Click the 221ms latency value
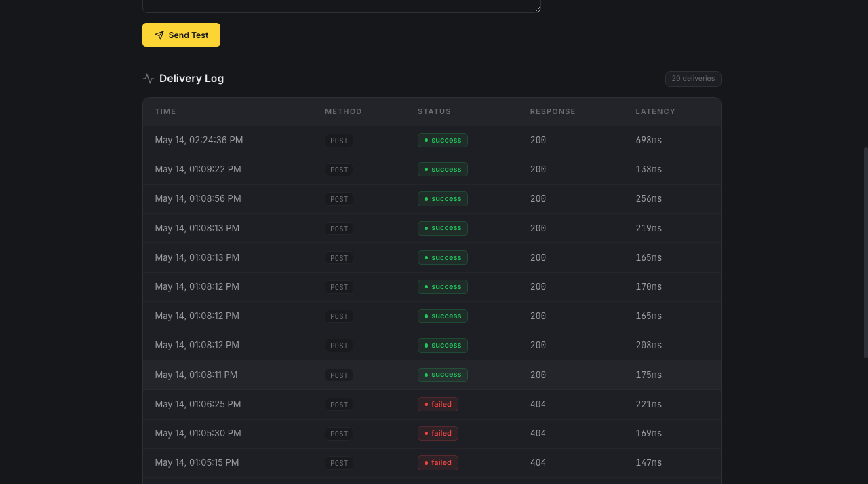 (x=649, y=404)
